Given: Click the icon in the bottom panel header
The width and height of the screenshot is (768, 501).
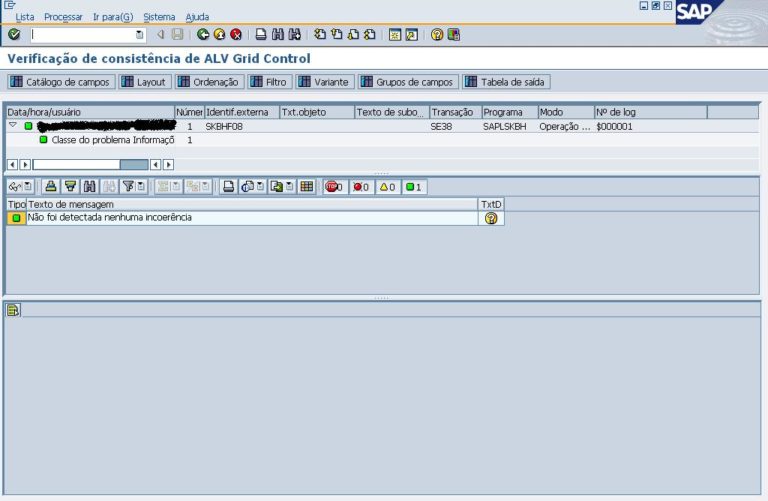Looking at the screenshot, I should coord(13,310).
